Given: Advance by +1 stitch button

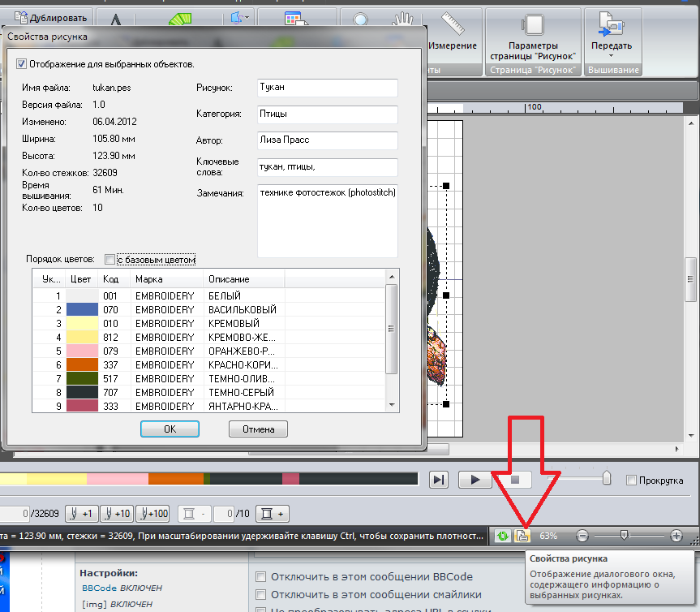Looking at the screenshot, I should 81,513.
